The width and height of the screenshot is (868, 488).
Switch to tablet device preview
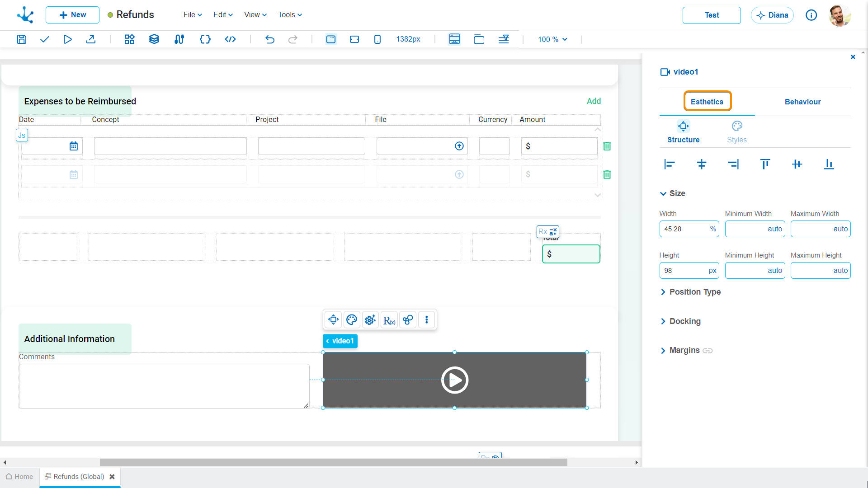pos(354,39)
